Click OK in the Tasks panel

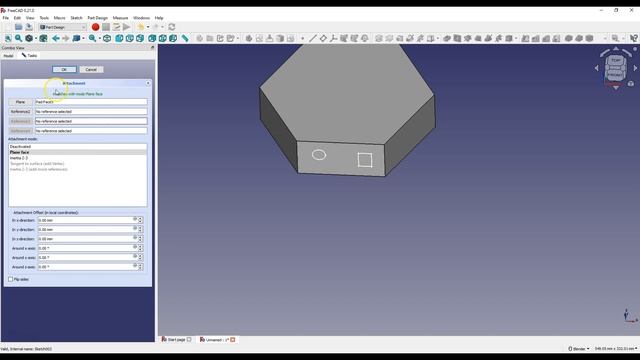(64, 69)
